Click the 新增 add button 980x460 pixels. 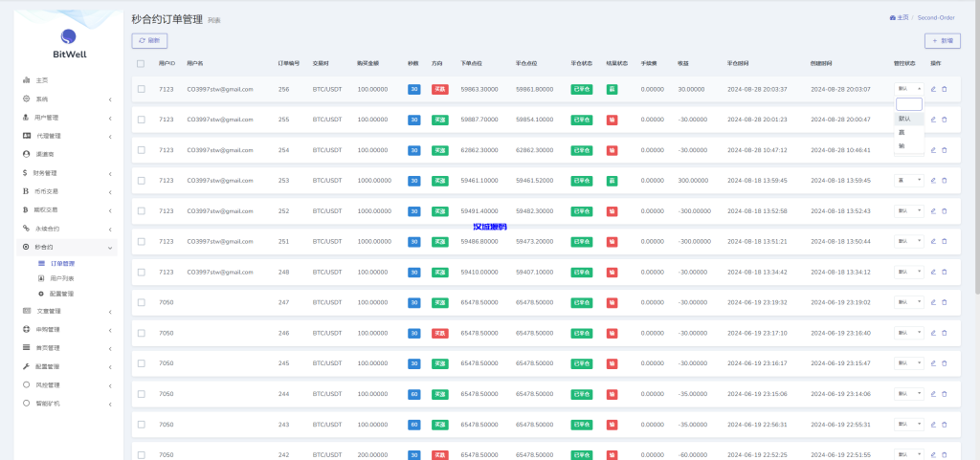943,41
